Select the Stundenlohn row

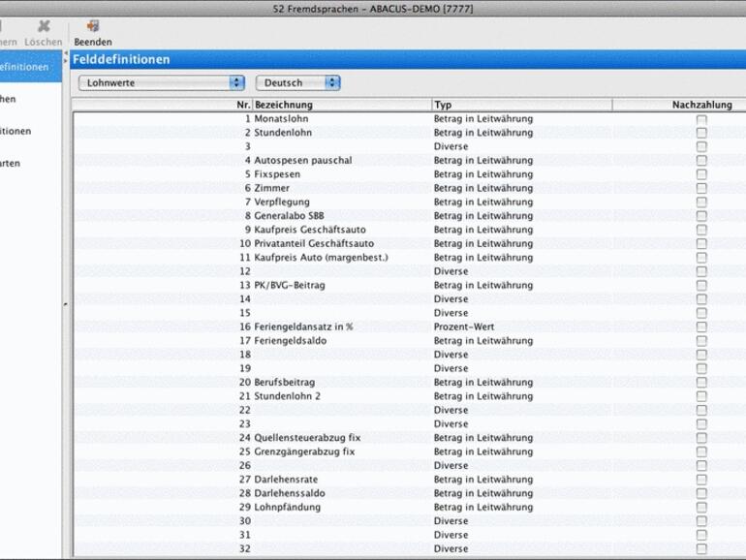283,133
